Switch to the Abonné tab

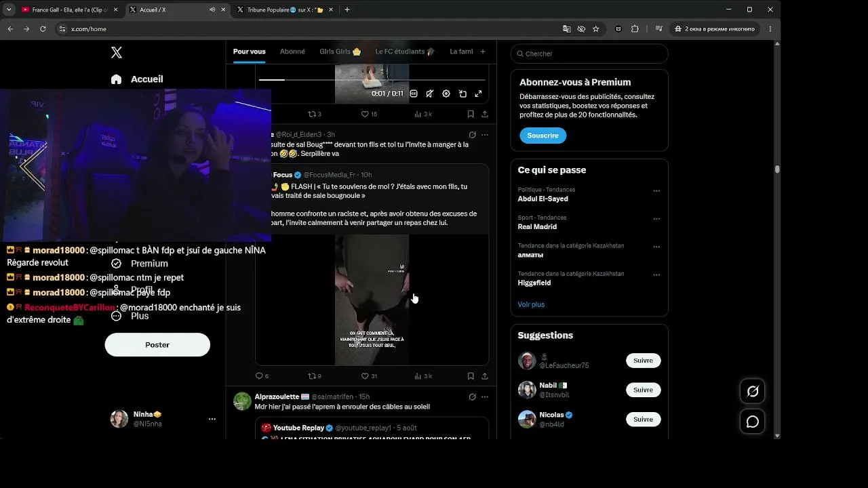[292, 52]
